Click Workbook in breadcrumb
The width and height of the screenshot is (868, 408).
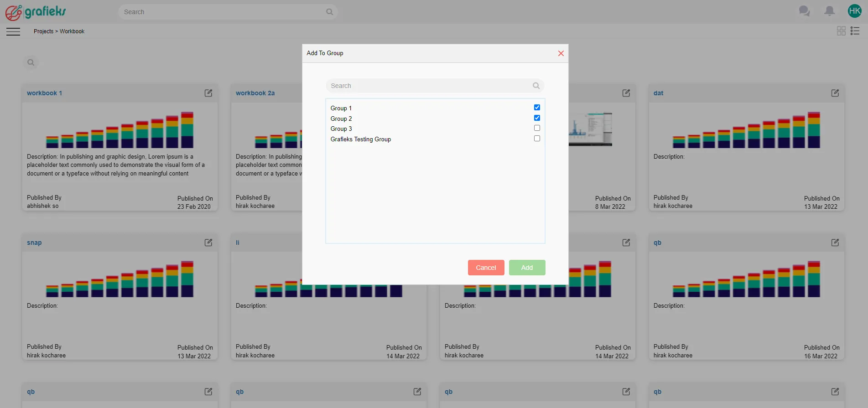(72, 31)
